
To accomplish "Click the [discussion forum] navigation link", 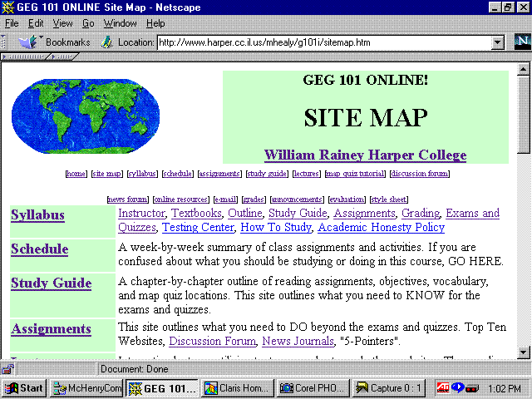I will [x=419, y=174].
